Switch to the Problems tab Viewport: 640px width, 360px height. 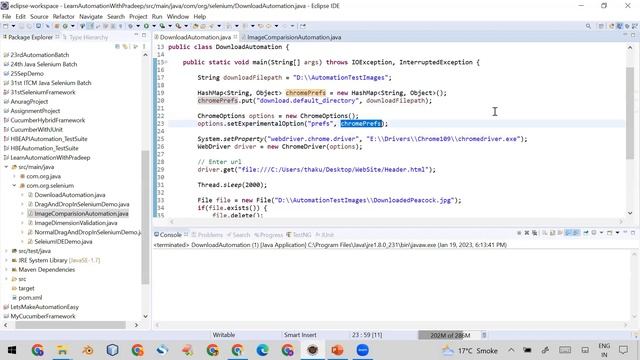click(207, 235)
